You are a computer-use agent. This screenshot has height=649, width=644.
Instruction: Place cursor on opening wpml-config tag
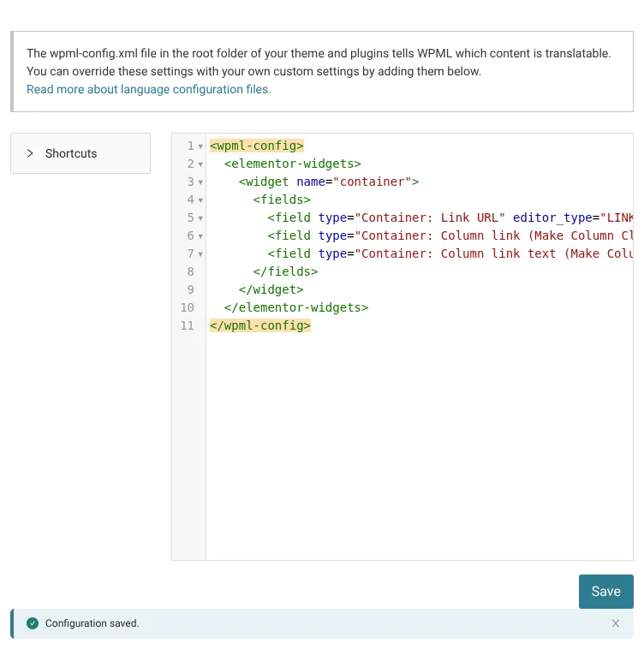pyautogui.click(x=257, y=146)
